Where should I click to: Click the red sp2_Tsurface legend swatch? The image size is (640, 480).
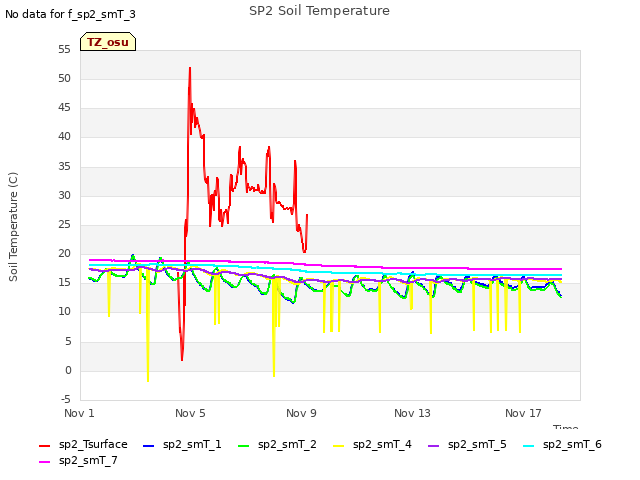44,445
